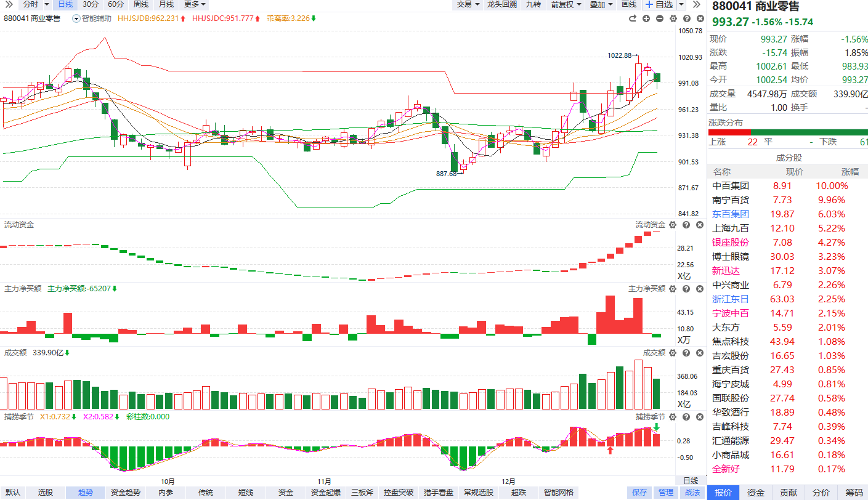Open the 叠加 overlay dropdown
The height and width of the screenshot is (500, 868).
tap(601, 4)
